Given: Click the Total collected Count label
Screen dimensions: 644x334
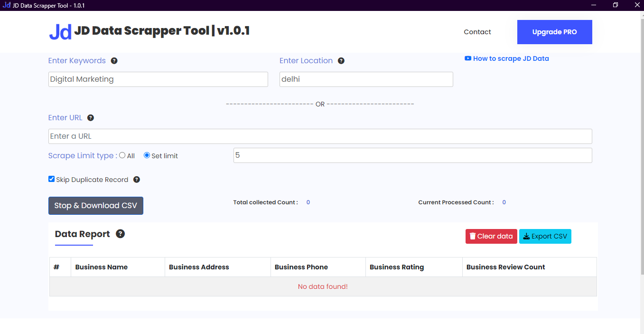Looking at the screenshot, I should click(x=266, y=202).
